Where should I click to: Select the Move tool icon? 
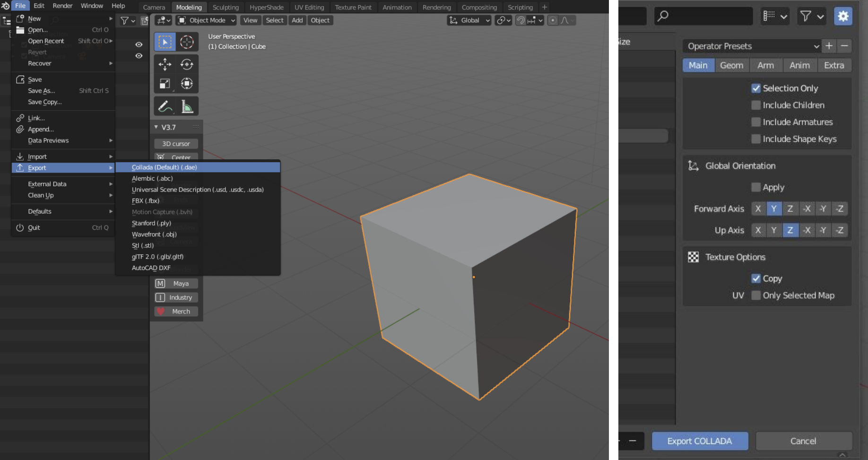coord(165,64)
